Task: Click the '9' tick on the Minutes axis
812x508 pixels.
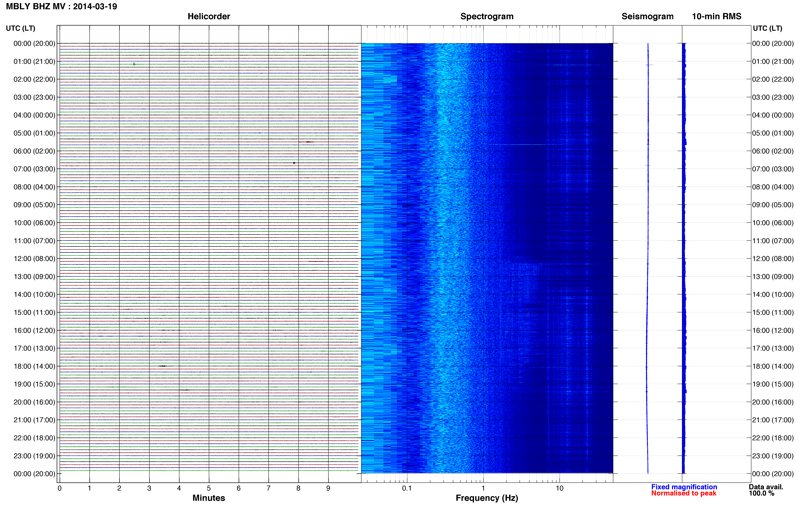Action: [328, 488]
